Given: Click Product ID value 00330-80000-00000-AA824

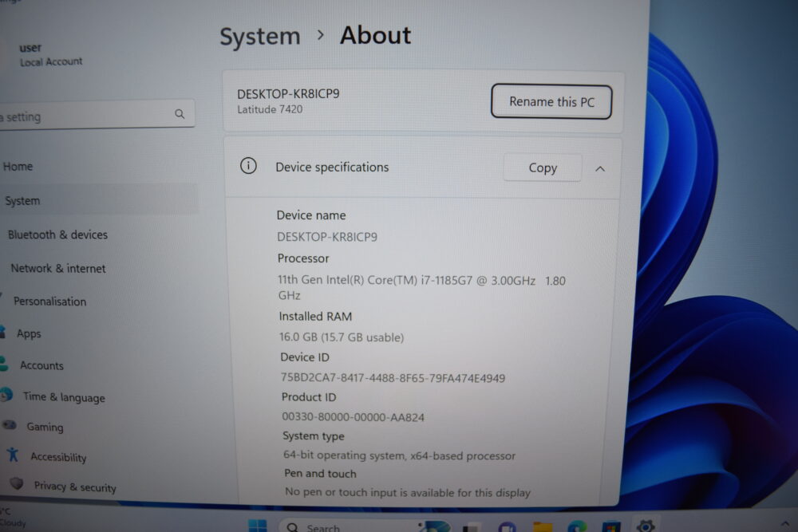Looking at the screenshot, I should (354, 417).
